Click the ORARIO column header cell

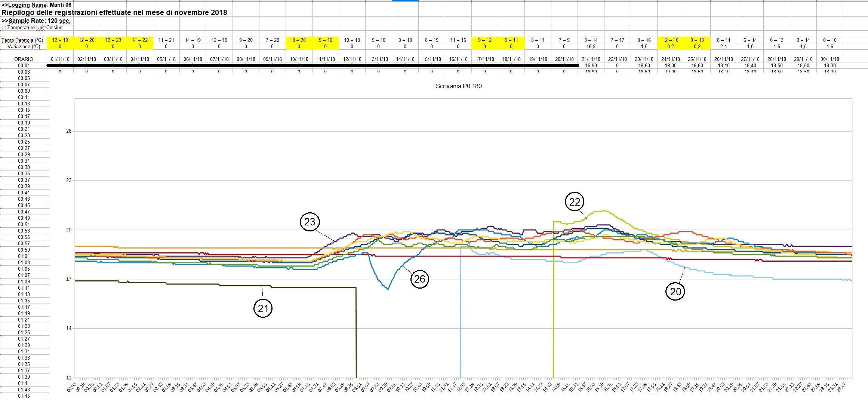point(24,59)
